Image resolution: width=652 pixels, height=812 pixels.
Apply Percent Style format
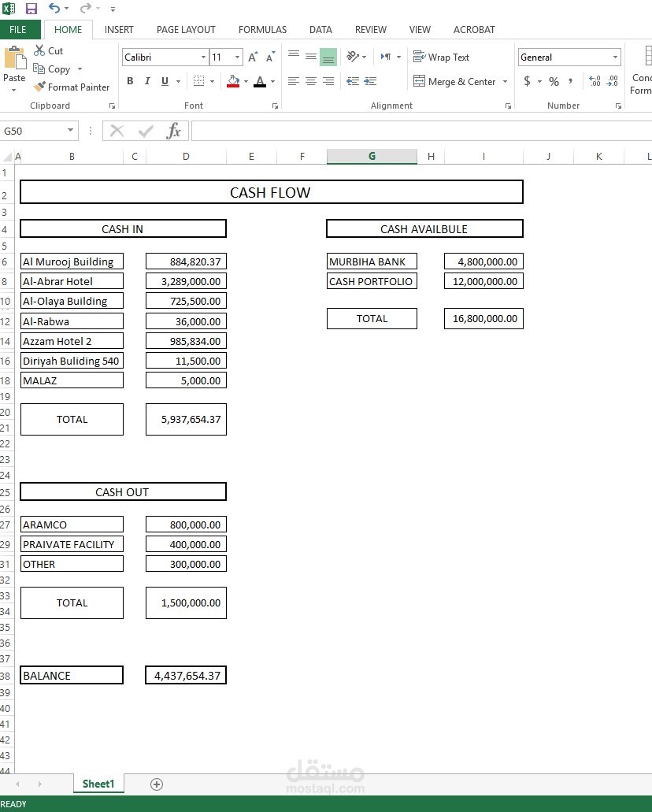pos(554,81)
